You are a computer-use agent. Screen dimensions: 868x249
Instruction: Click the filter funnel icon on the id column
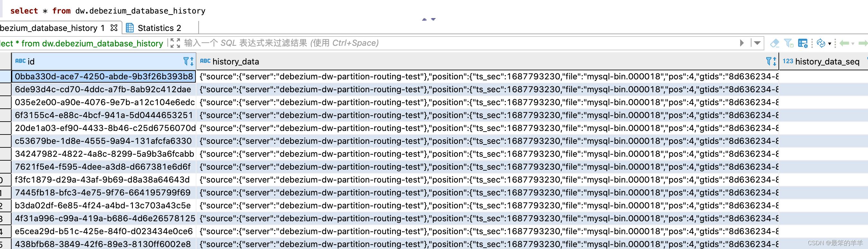click(186, 61)
